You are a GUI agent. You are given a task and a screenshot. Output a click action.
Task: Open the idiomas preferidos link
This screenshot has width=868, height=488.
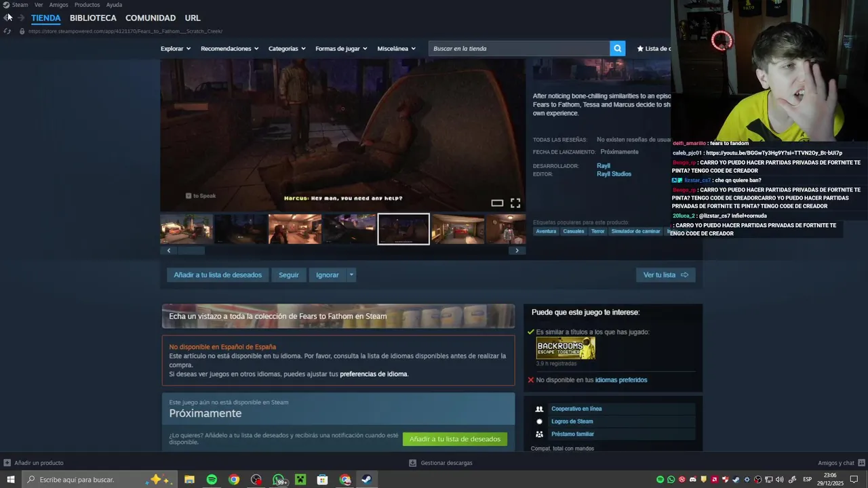621,380
